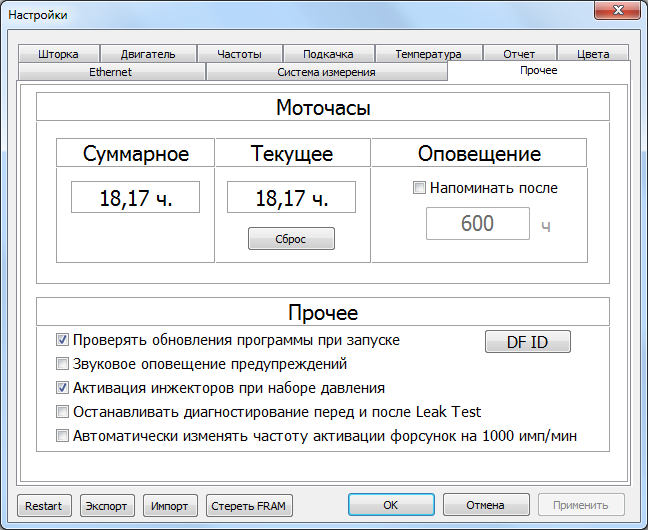
Task: Click the reminder hours field showing 600
Action: [478, 224]
